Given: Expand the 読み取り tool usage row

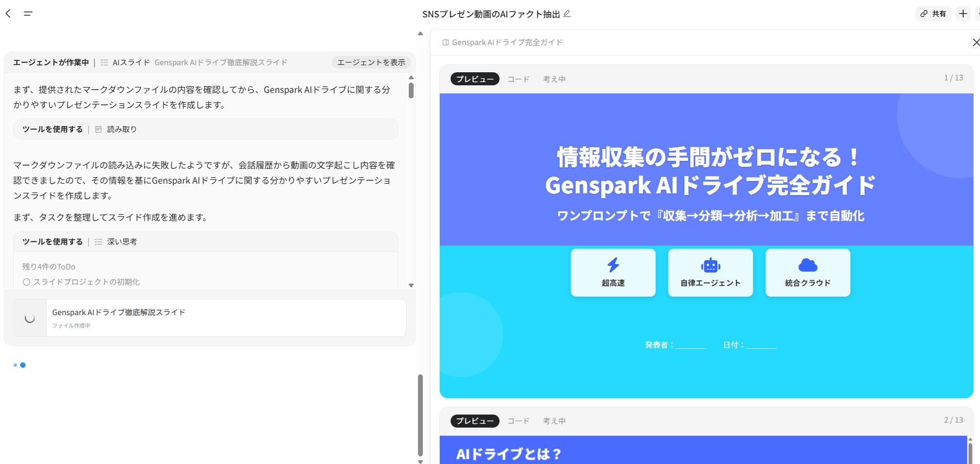Looking at the screenshot, I should [x=205, y=129].
